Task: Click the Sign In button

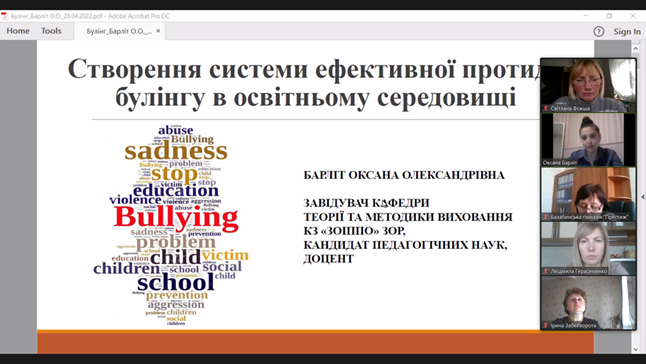Action: point(627,31)
